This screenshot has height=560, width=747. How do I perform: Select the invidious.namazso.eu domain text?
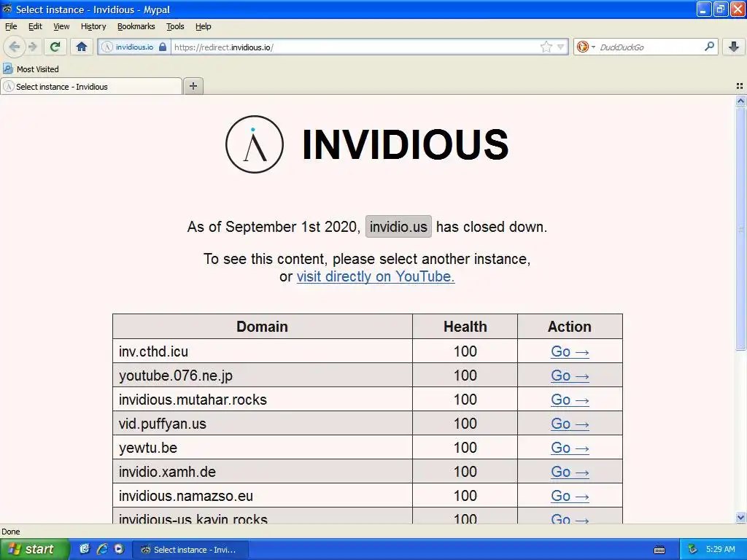pyautogui.click(x=186, y=496)
